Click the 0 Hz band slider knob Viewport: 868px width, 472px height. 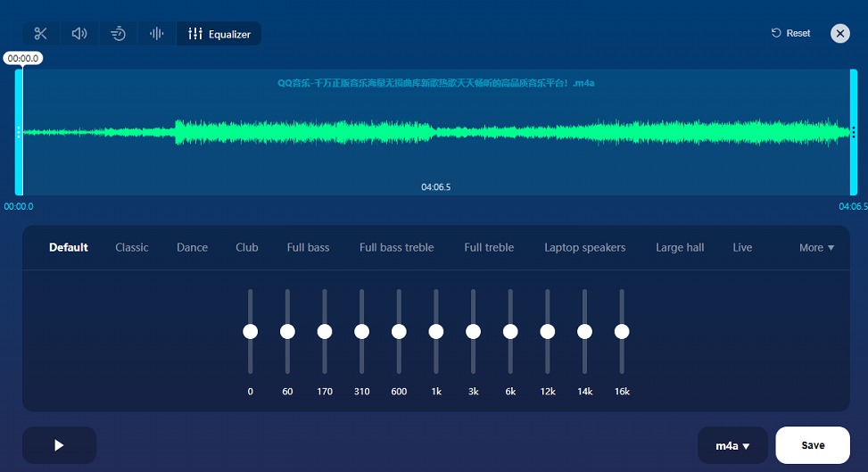250,331
